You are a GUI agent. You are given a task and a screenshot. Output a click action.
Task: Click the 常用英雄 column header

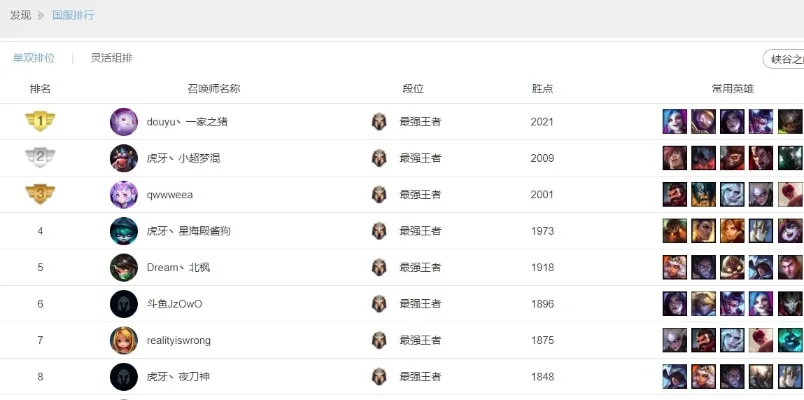tap(733, 89)
